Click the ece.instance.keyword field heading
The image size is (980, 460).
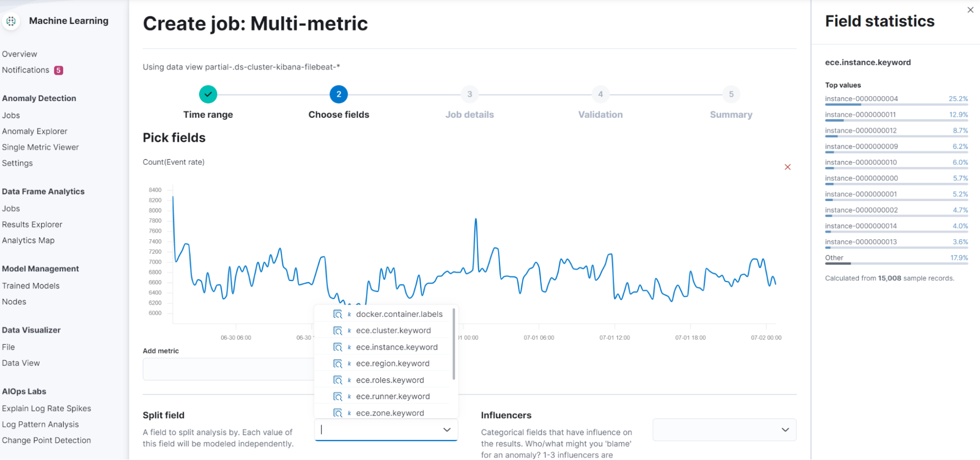[x=868, y=62]
